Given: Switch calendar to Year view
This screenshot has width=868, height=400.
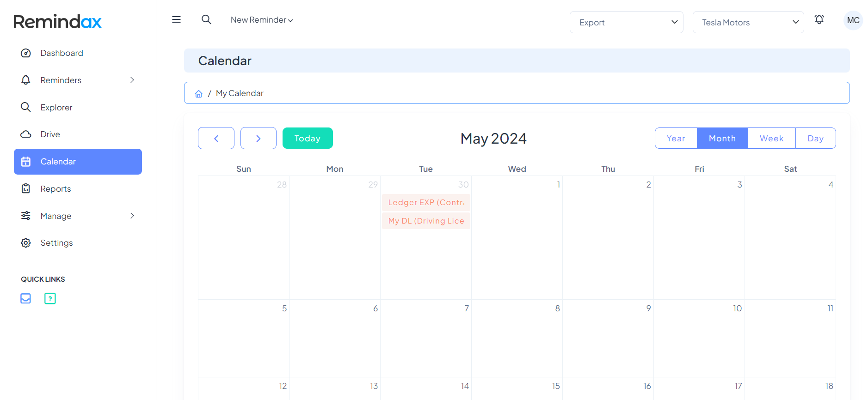Looking at the screenshot, I should 676,138.
